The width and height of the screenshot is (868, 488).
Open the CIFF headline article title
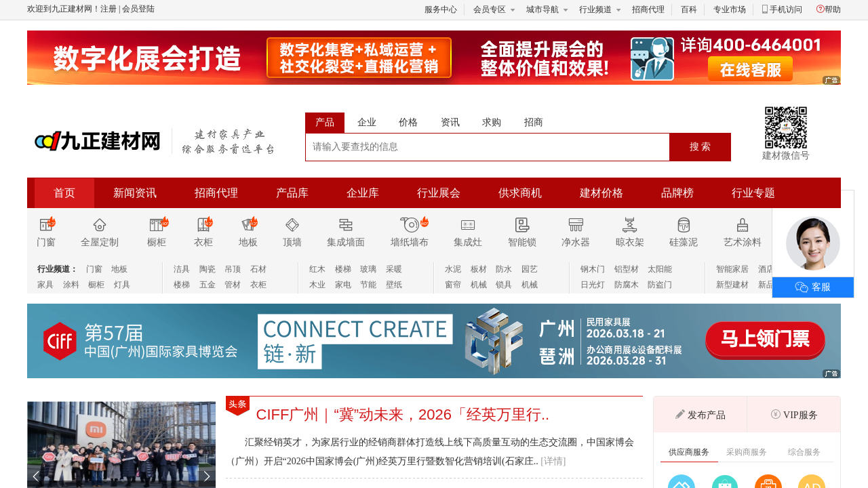pos(403,415)
